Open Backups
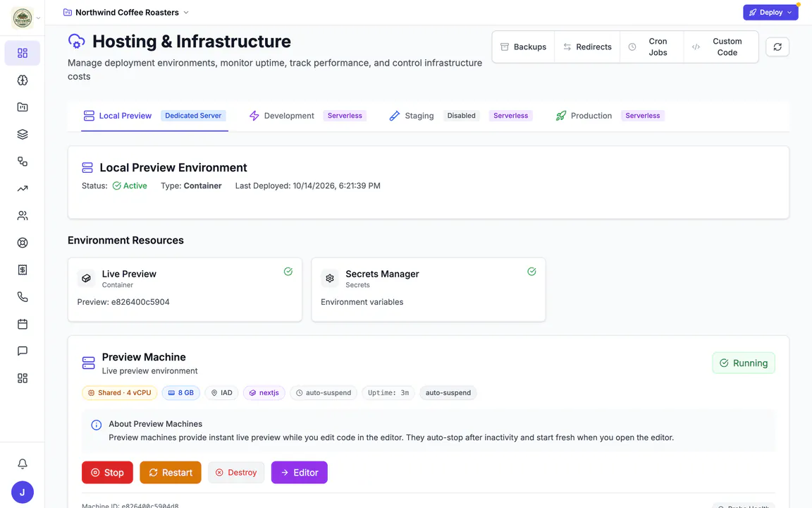 click(523, 47)
